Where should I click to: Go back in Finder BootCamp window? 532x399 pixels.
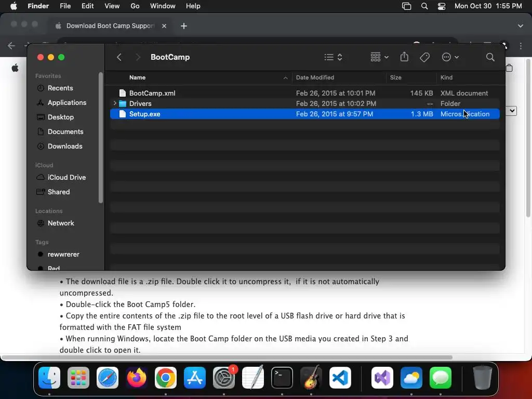119,57
